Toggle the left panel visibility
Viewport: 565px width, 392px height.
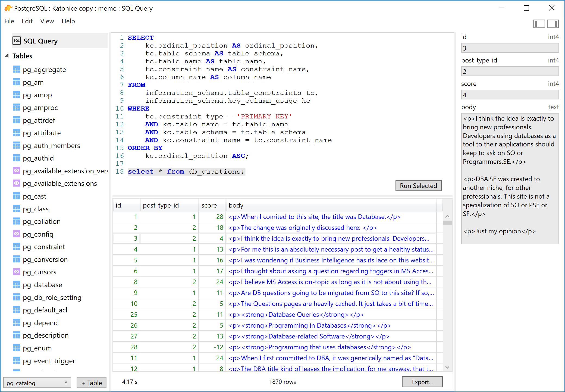coord(539,24)
